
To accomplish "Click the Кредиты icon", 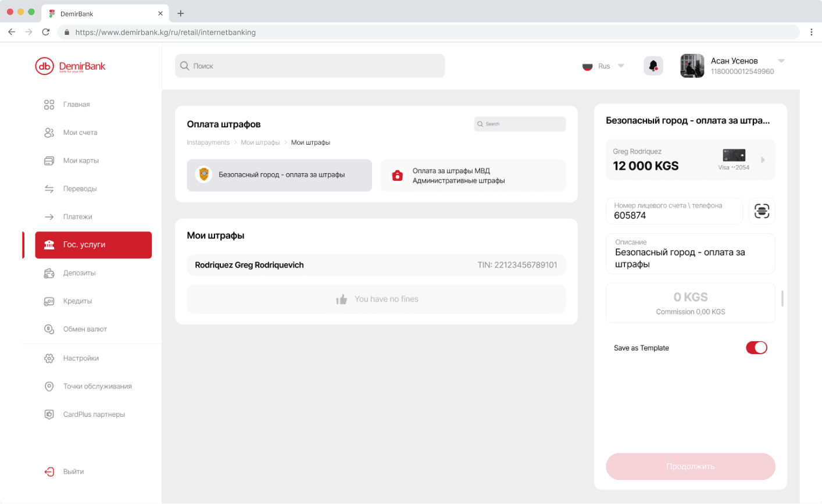I will pyautogui.click(x=49, y=301).
